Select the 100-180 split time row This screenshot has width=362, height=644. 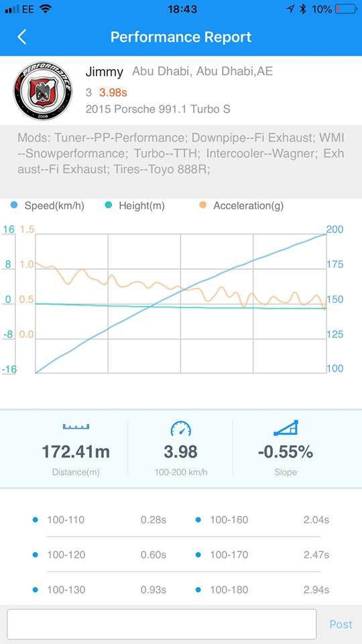(x=263, y=590)
